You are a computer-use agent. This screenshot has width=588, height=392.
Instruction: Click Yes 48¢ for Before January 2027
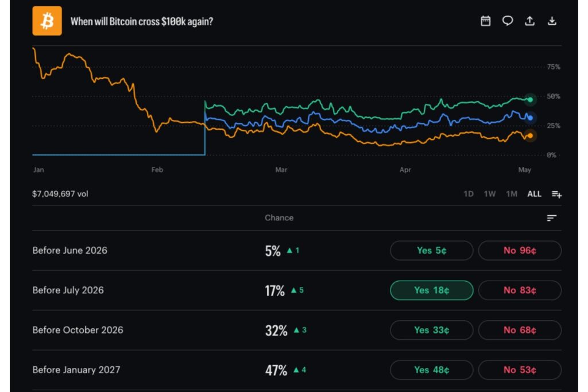pyautogui.click(x=432, y=370)
